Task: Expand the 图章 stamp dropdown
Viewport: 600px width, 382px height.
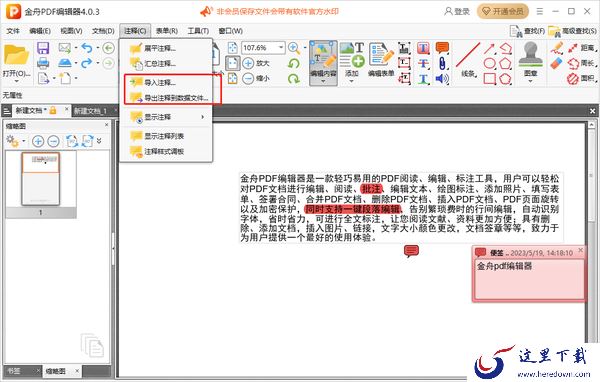Action: tap(530, 81)
